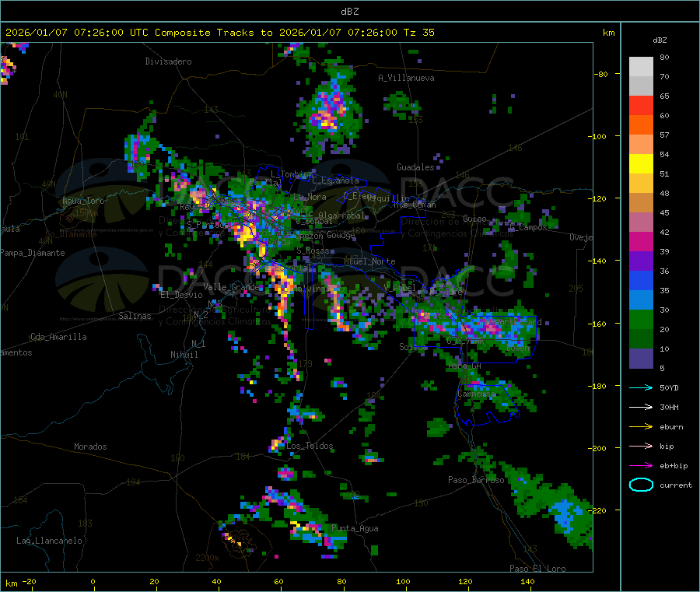700x592 pixels.
Task: Click the Algarrobal map label
Action: tap(341, 215)
